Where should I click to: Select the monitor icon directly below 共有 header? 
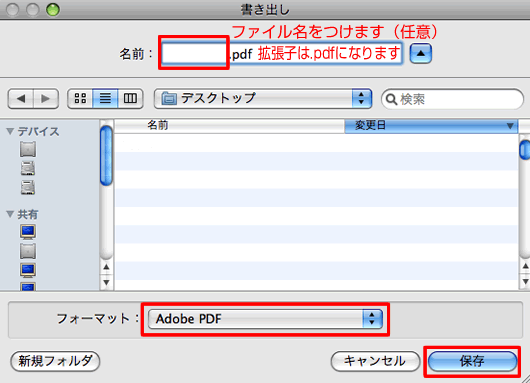click(x=28, y=232)
